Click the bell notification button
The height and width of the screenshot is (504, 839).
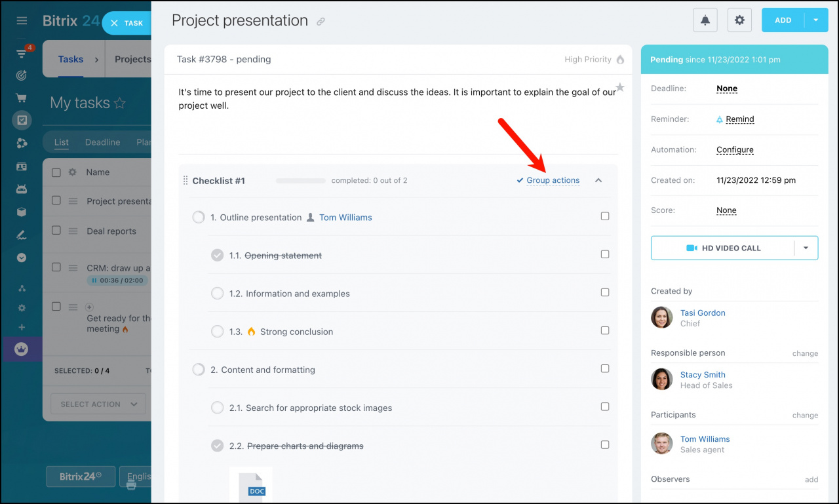pyautogui.click(x=705, y=20)
